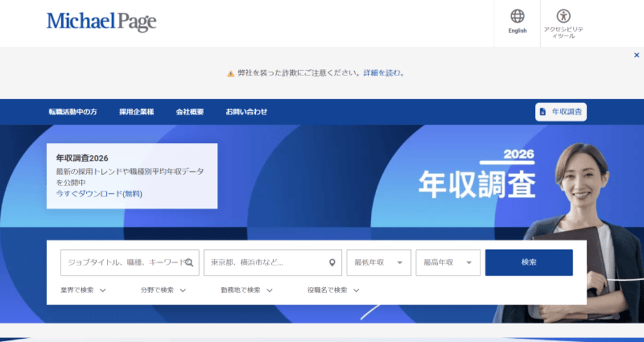Screen dimensions: 644x342
Task: Click the globe language icon
Action: [x=517, y=16]
